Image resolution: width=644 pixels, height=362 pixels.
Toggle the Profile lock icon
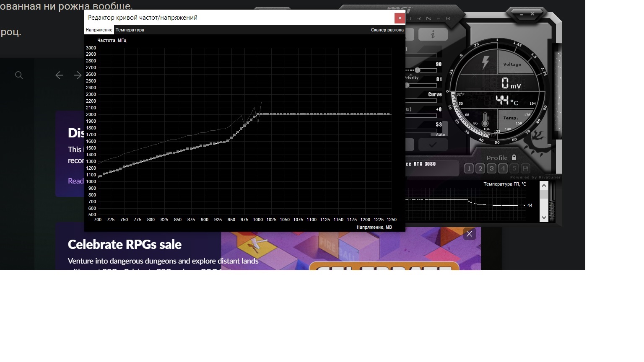[x=514, y=158]
